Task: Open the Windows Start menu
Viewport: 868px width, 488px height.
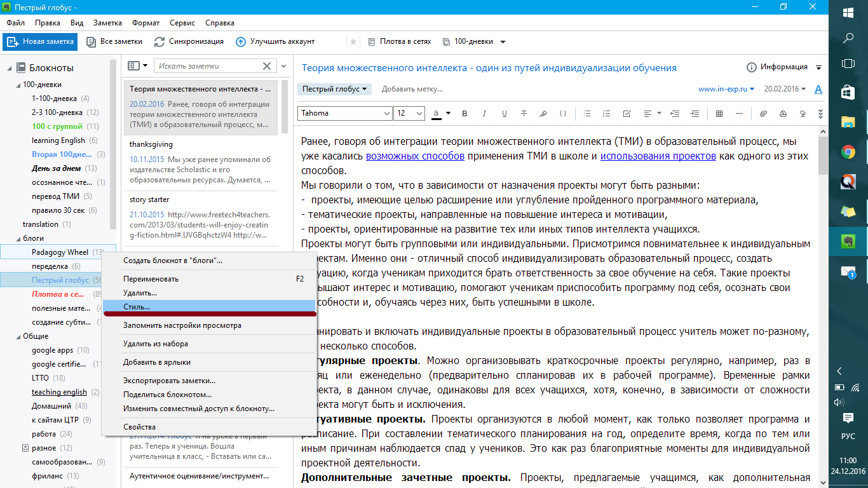Action: 848,13
